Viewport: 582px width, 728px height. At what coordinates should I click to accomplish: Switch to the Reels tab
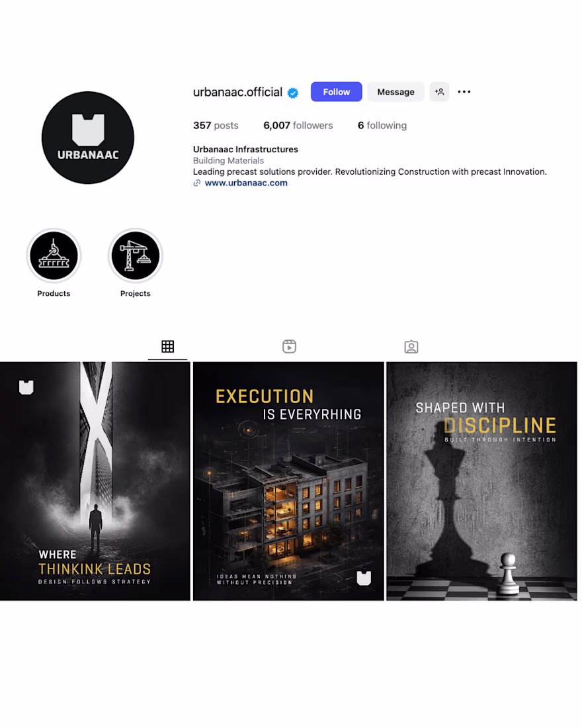pos(289,346)
